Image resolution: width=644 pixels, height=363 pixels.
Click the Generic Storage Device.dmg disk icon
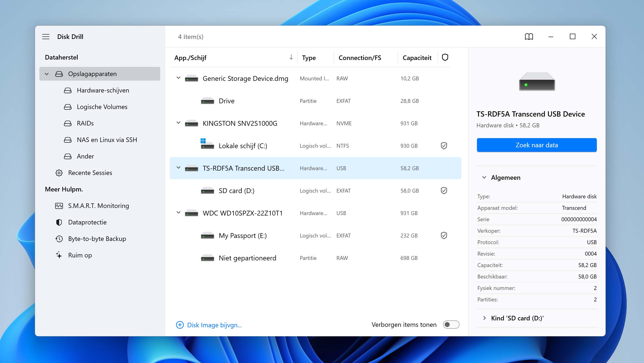[x=192, y=79]
